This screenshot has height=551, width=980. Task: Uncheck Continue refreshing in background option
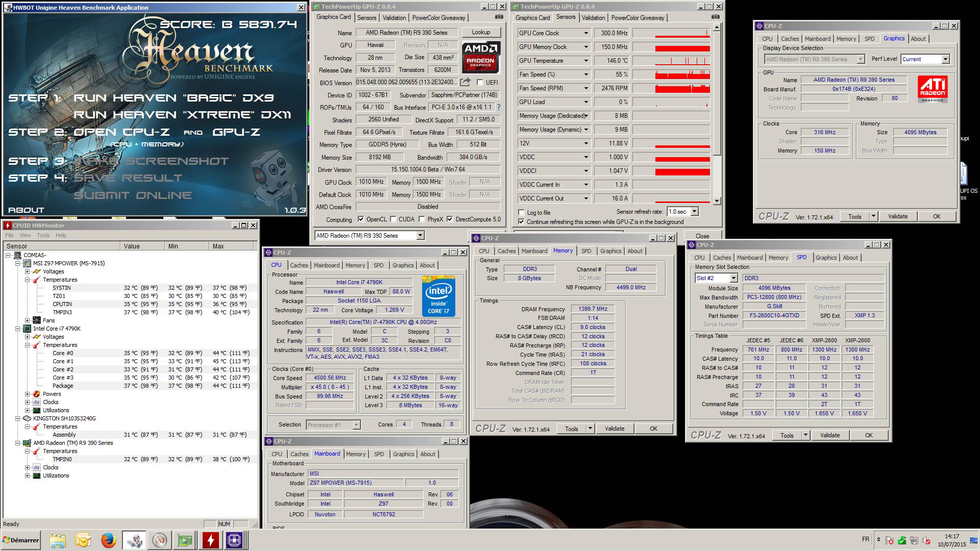point(521,221)
